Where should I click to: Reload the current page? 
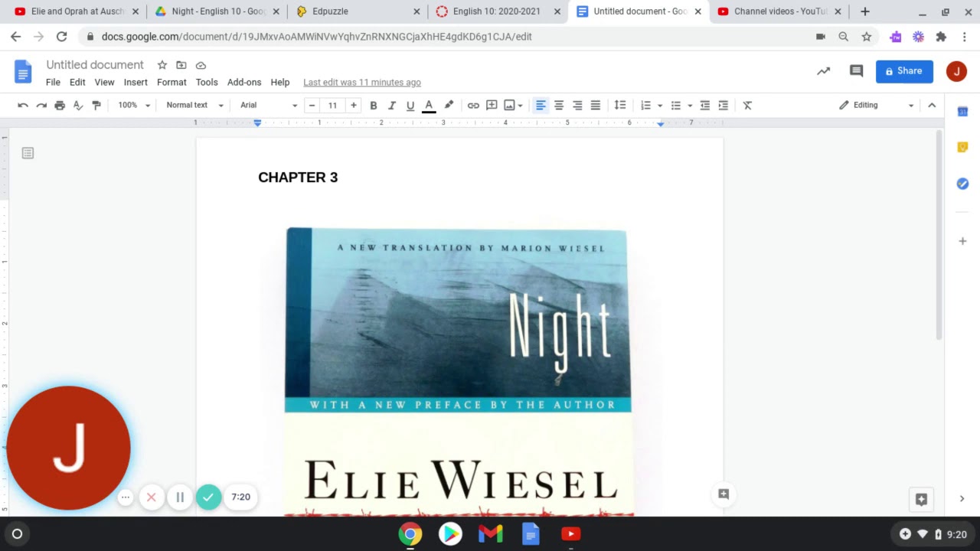click(61, 37)
